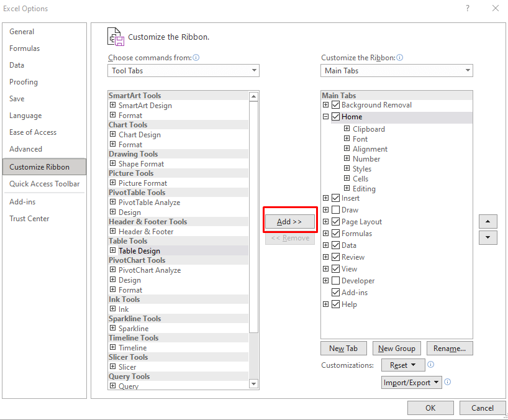Expand the PivotTable Analyze node
Screen dimensions: 508x420
tap(112, 202)
